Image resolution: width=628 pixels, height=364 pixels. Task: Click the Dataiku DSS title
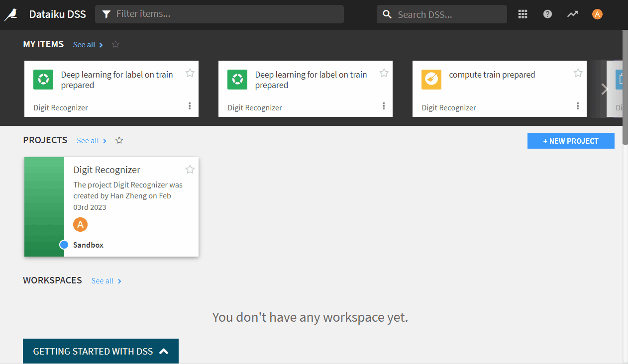point(58,14)
